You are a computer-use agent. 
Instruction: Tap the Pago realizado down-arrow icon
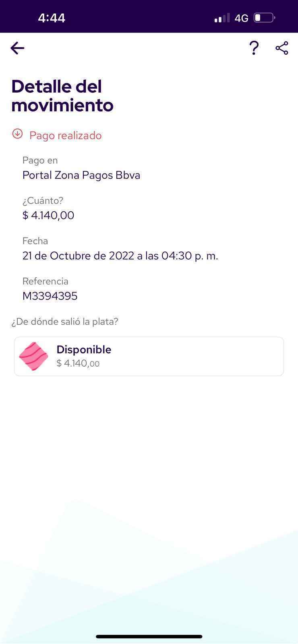tap(17, 134)
